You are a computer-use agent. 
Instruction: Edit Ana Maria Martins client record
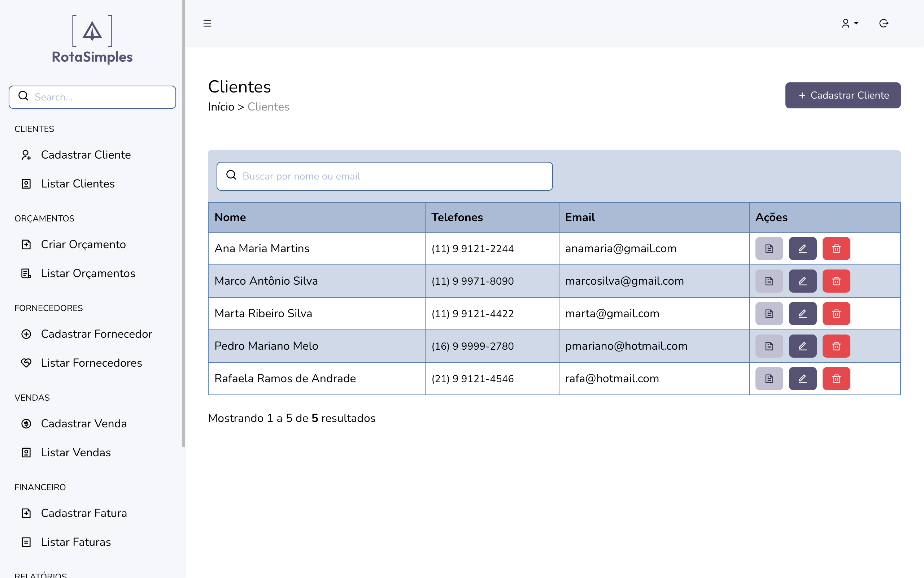coord(803,249)
